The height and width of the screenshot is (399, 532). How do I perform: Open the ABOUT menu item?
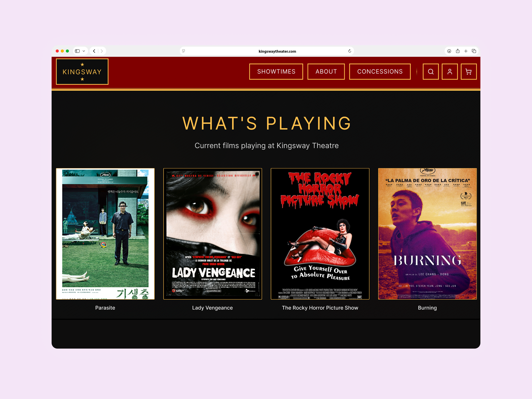click(326, 72)
